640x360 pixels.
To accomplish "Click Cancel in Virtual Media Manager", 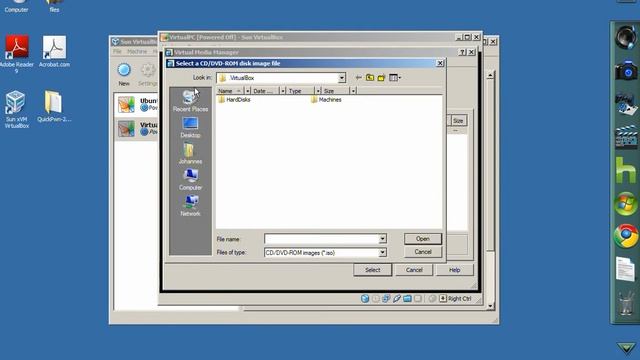I will (x=414, y=270).
